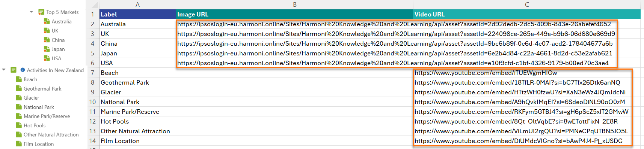Click the China answer icon in tree
Image resolution: width=644 pixels, height=149 pixels.
[x=47, y=40]
